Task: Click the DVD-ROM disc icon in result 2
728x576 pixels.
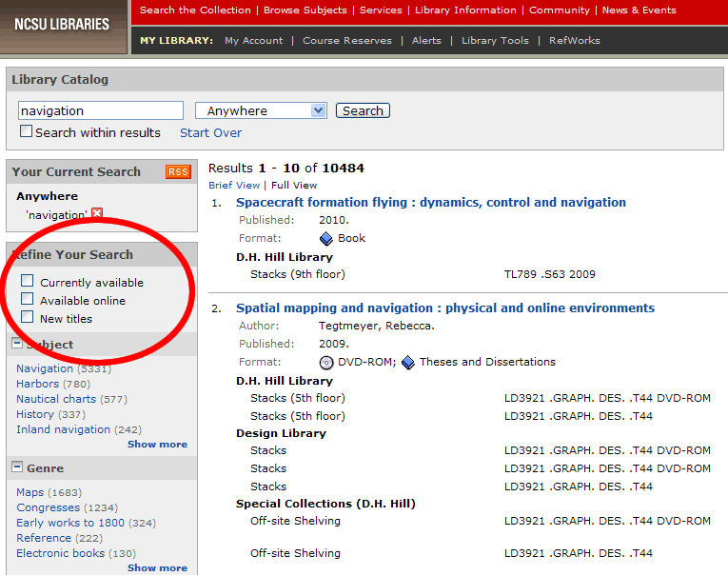Action: pos(326,363)
